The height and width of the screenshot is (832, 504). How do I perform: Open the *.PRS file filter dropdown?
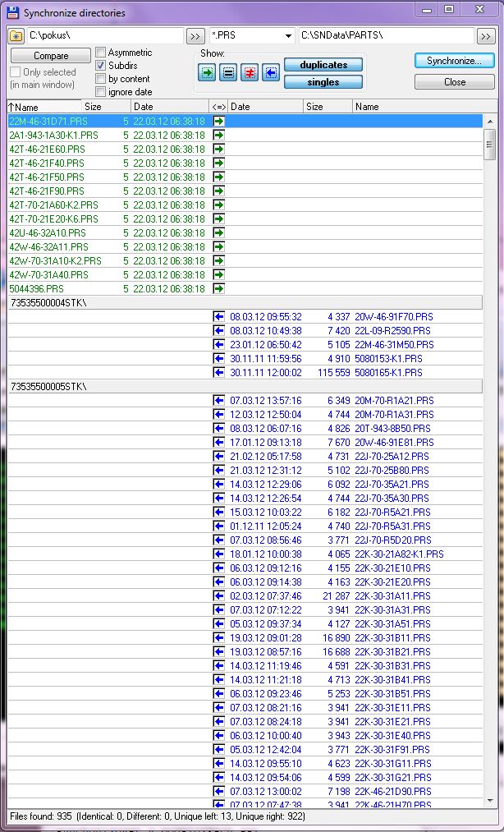[x=288, y=36]
